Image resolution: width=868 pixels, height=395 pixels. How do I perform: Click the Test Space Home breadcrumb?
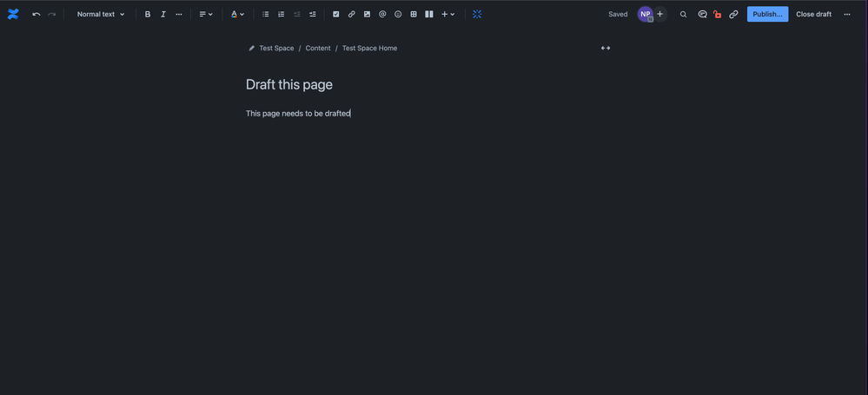tap(369, 48)
